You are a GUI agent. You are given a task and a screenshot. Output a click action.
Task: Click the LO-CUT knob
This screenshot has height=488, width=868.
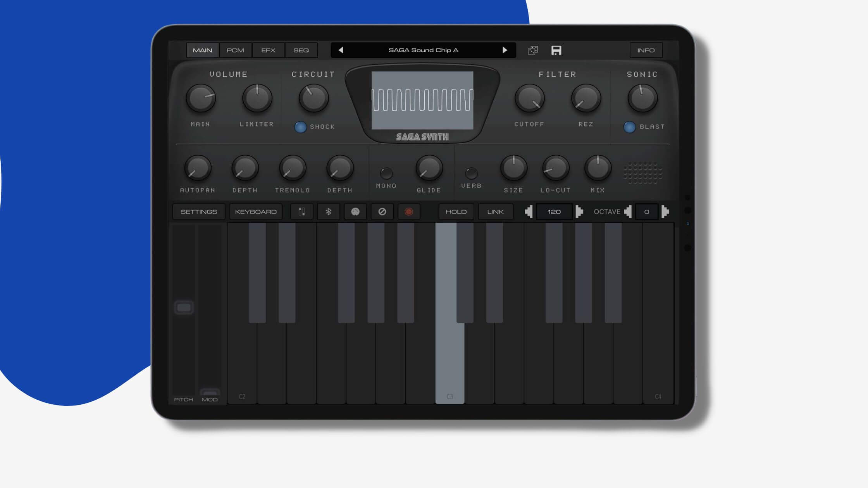(x=555, y=168)
